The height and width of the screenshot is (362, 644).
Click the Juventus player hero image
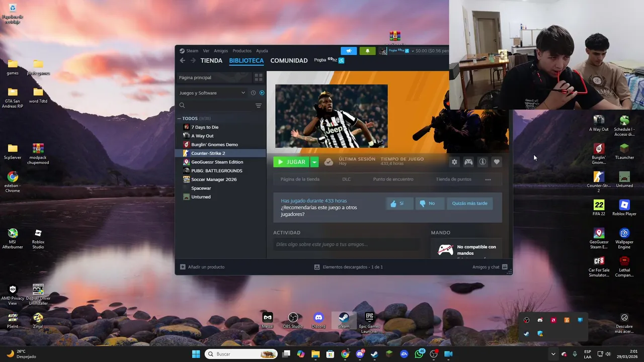click(331, 116)
